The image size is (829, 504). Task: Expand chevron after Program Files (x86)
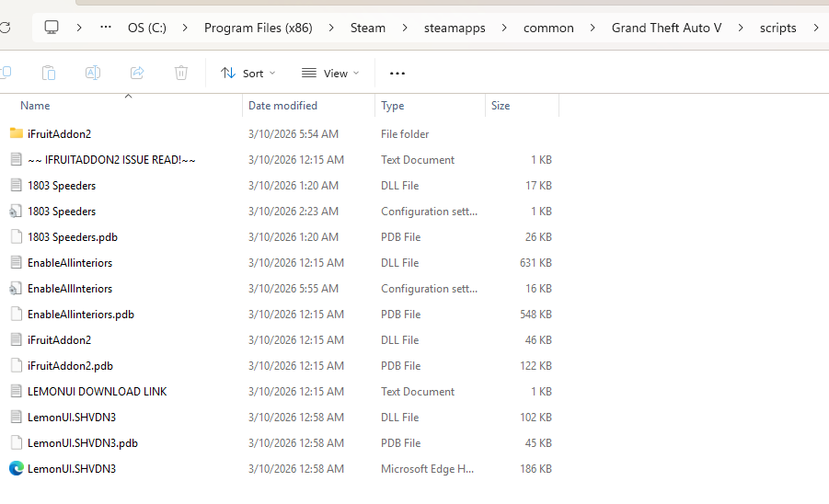tap(331, 28)
